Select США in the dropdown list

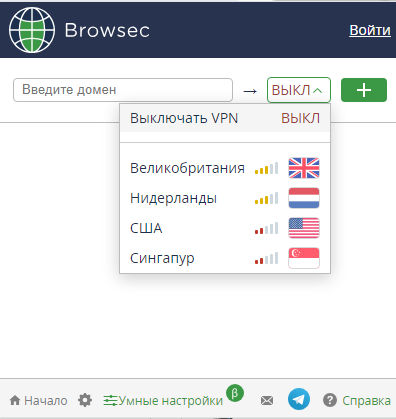(x=225, y=228)
